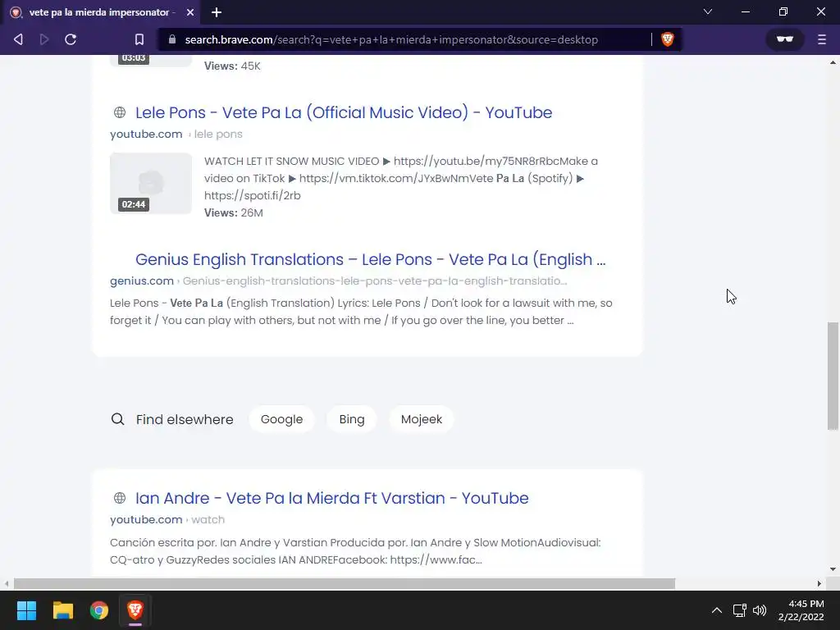Open the Brave hamburger menu
This screenshot has width=840, height=630.
(822, 39)
